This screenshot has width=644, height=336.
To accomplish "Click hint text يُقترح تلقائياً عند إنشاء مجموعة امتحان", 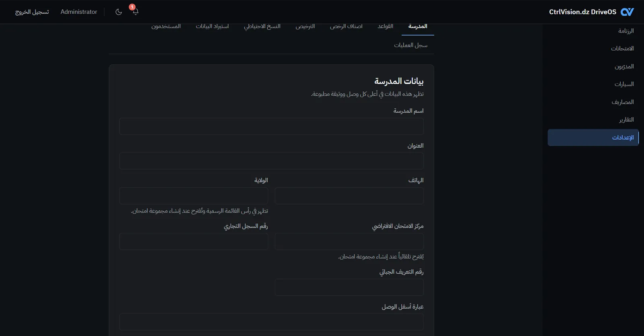I will tap(381, 257).
